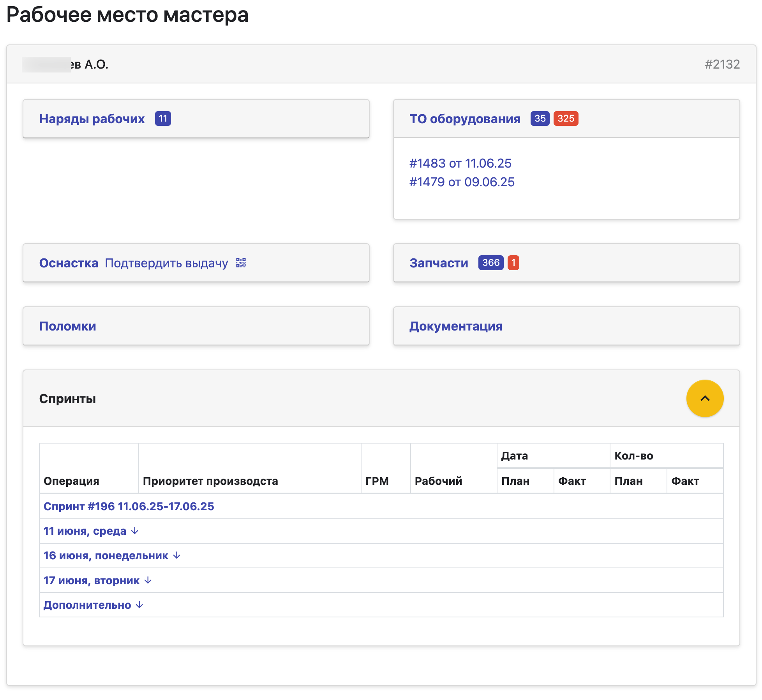Expand the 17 июня, вторник row
This screenshot has height=700, width=762.
97,580
